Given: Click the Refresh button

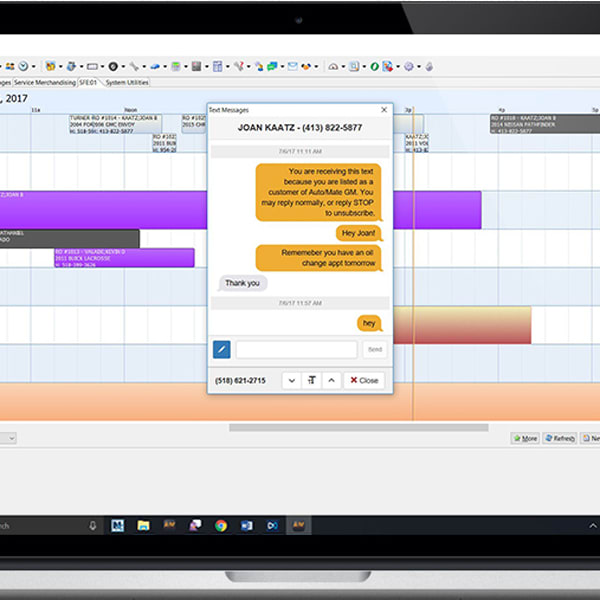Looking at the screenshot, I should [559, 438].
